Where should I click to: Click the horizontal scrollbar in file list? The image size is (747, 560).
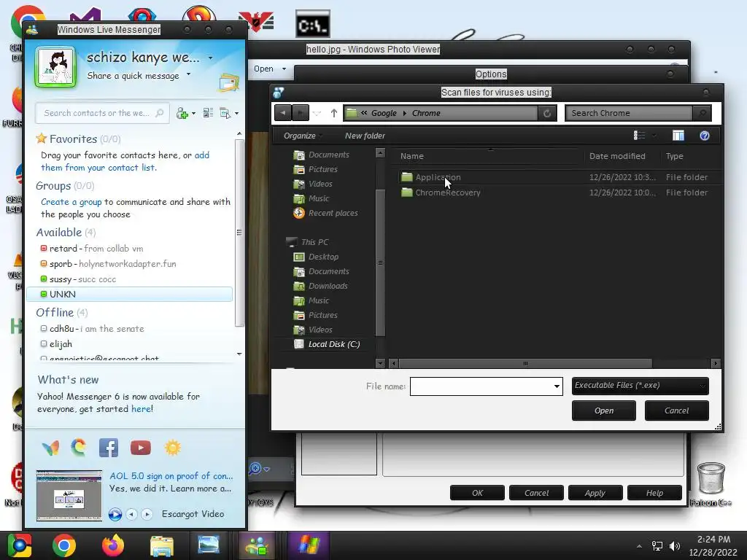coord(525,363)
